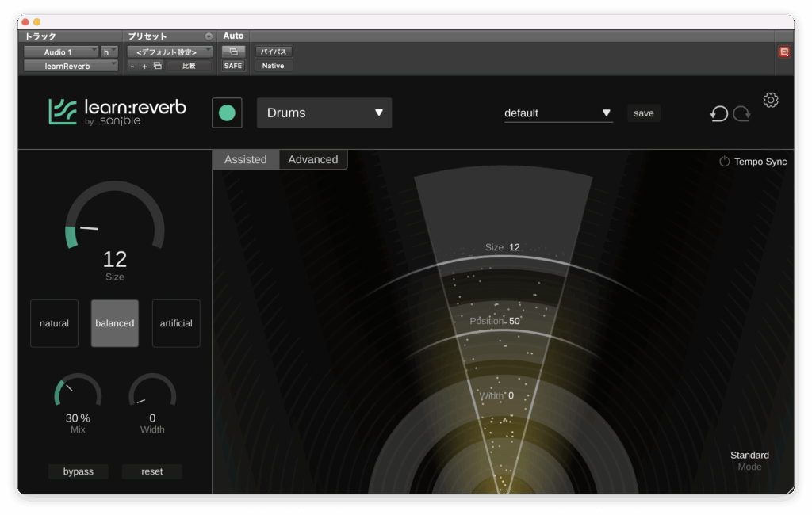
Task: Toggle the Tempo Sync power button
Action: [x=724, y=162]
